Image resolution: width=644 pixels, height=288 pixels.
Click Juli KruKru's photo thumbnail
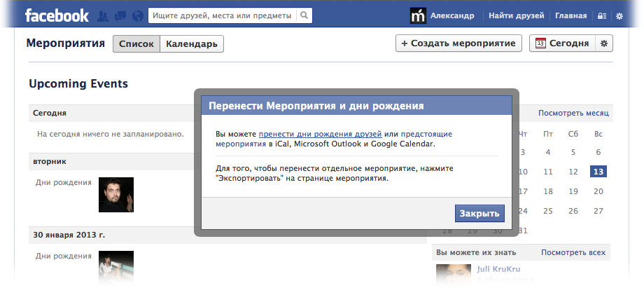(454, 273)
